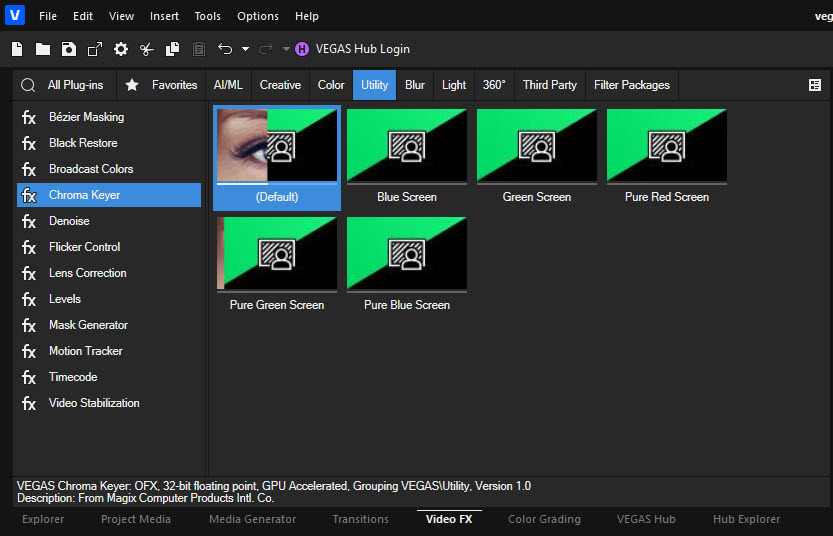
Task: Click the Copy icon in toolbar
Action: point(173,49)
